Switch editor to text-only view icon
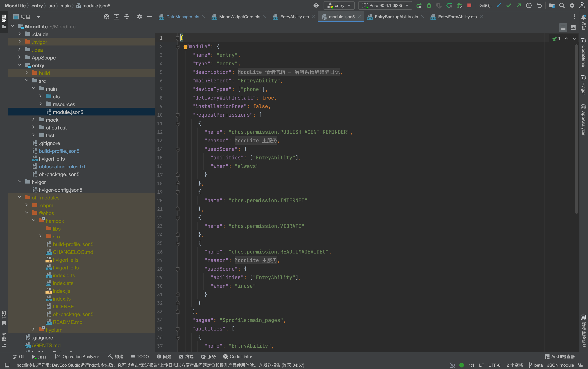 tap(563, 28)
